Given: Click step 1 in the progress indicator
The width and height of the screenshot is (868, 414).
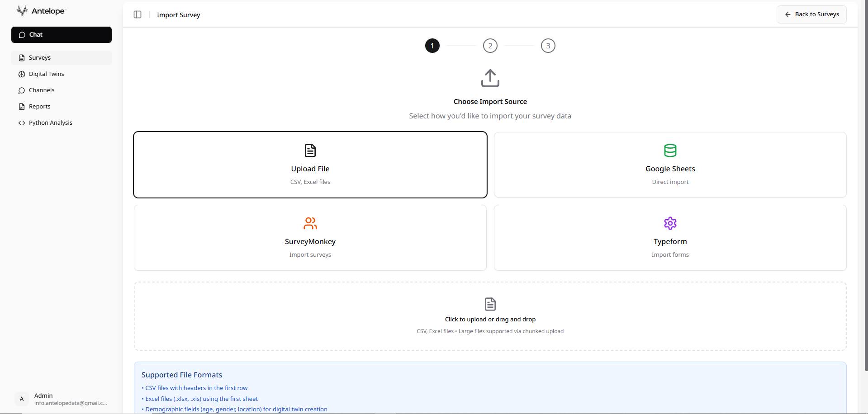Looking at the screenshot, I should (x=432, y=45).
